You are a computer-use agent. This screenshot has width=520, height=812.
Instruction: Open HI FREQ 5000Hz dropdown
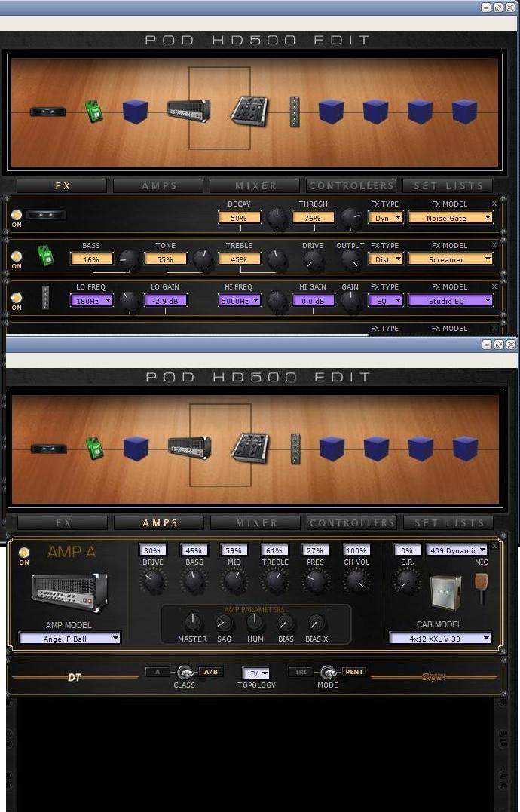239,300
